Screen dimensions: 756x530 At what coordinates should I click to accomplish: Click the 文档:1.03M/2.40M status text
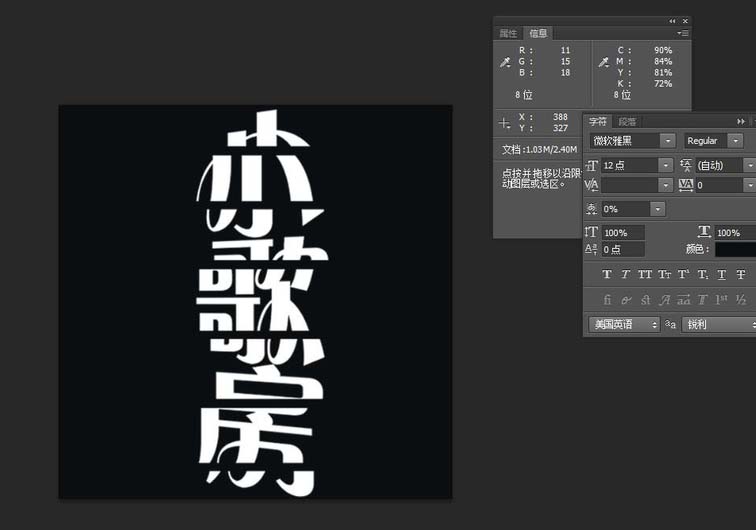coord(539,149)
